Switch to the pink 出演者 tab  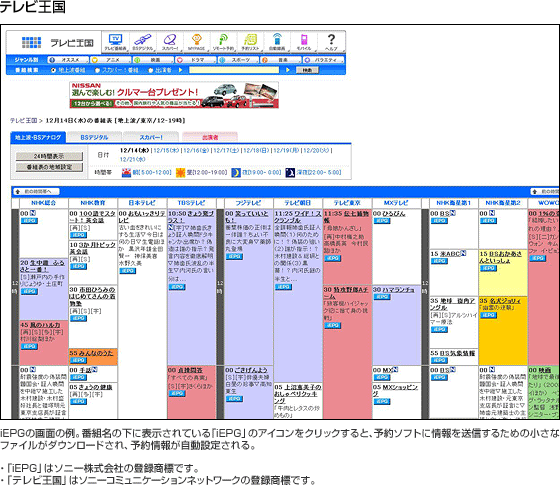[210, 138]
